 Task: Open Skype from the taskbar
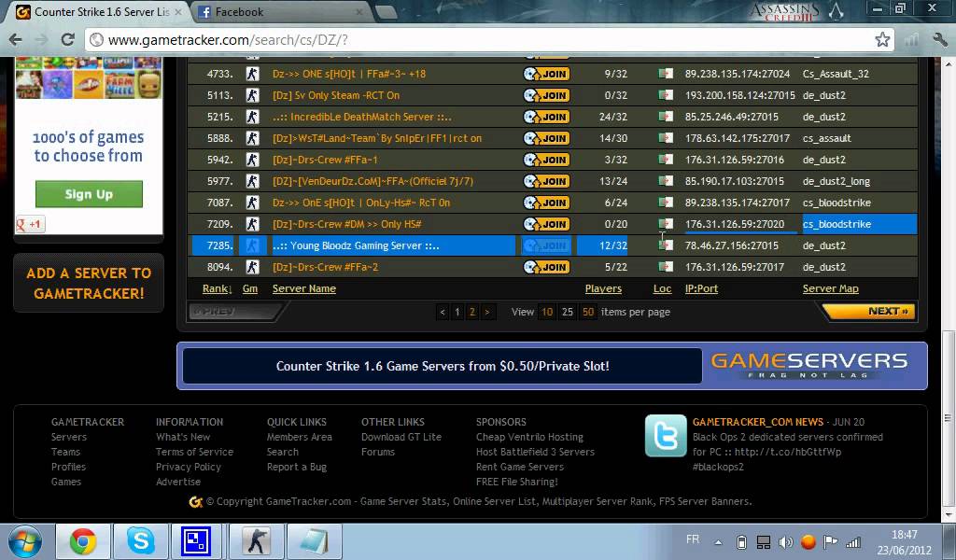click(x=141, y=541)
